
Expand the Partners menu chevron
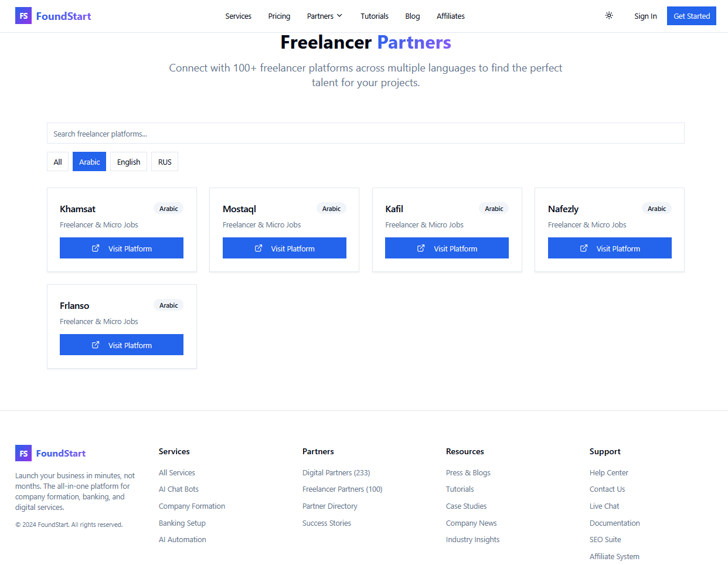point(341,16)
